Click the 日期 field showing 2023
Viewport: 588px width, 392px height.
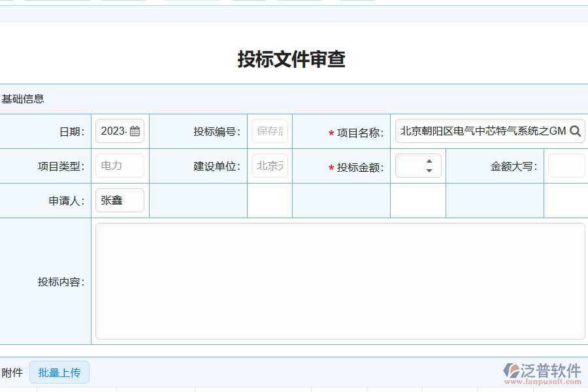click(115, 131)
